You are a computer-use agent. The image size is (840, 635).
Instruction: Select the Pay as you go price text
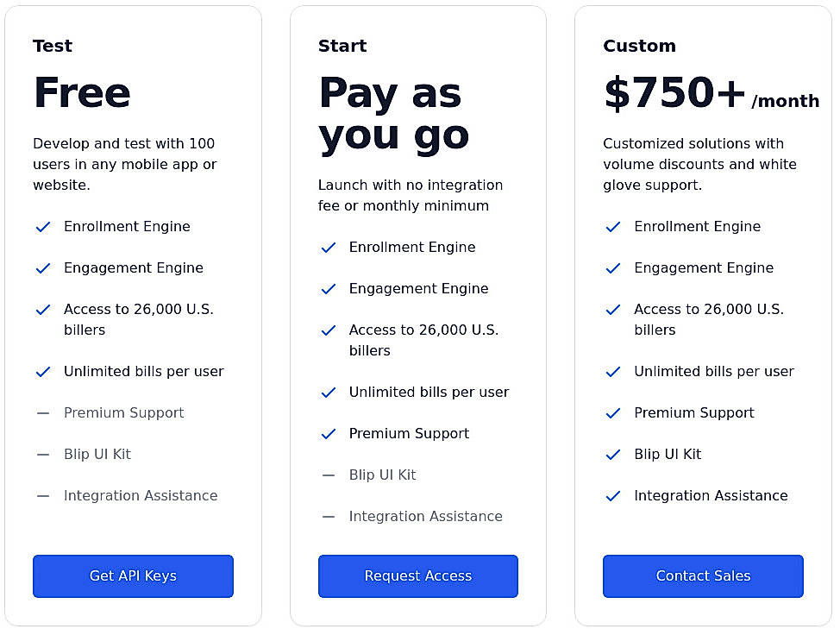click(393, 114)
